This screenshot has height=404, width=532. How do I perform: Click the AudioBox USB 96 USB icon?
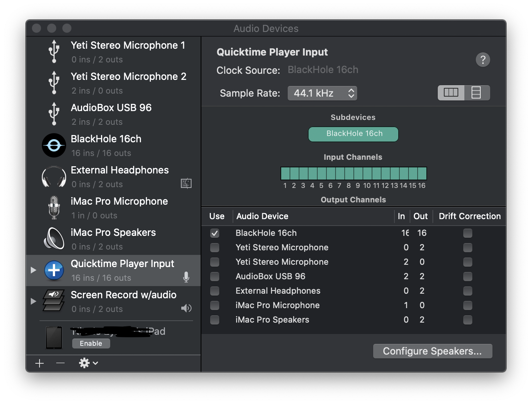coord(54,114)
